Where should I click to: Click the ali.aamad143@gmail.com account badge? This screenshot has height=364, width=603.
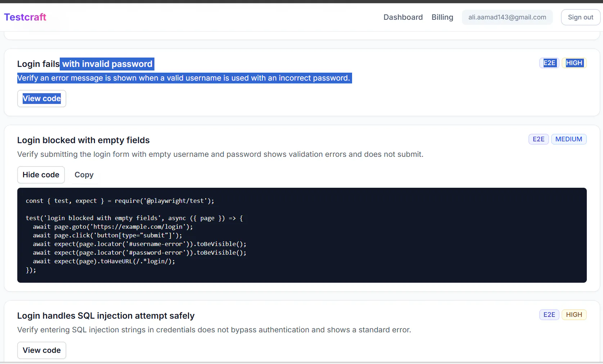507,17
